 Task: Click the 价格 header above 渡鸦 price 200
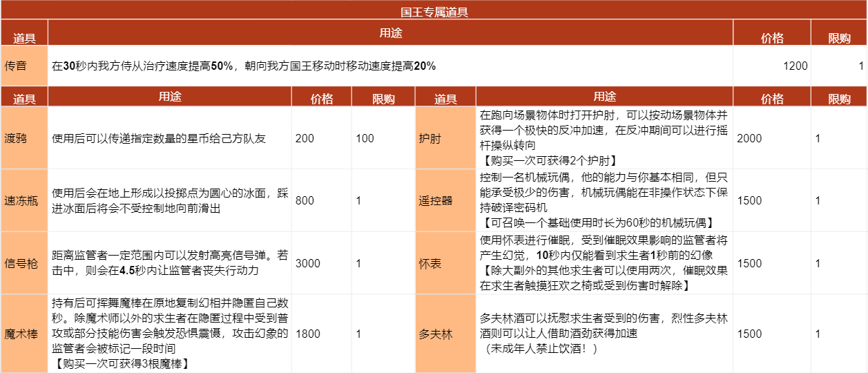[x=322, y=99]
